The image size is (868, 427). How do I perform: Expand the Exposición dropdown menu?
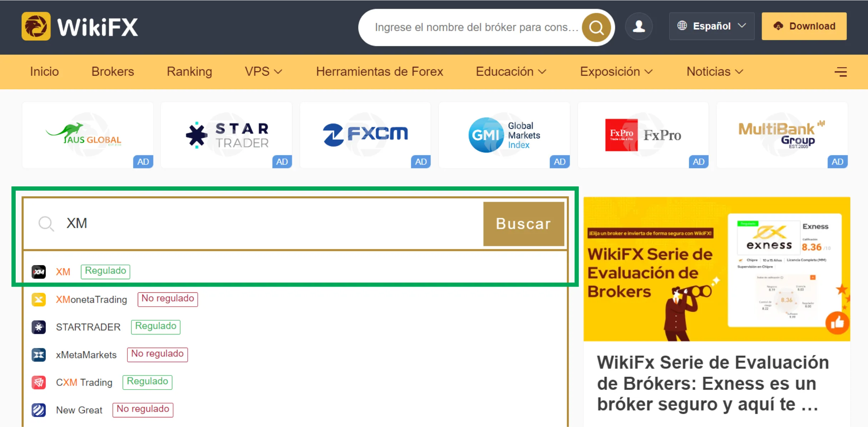coord(616,72)
